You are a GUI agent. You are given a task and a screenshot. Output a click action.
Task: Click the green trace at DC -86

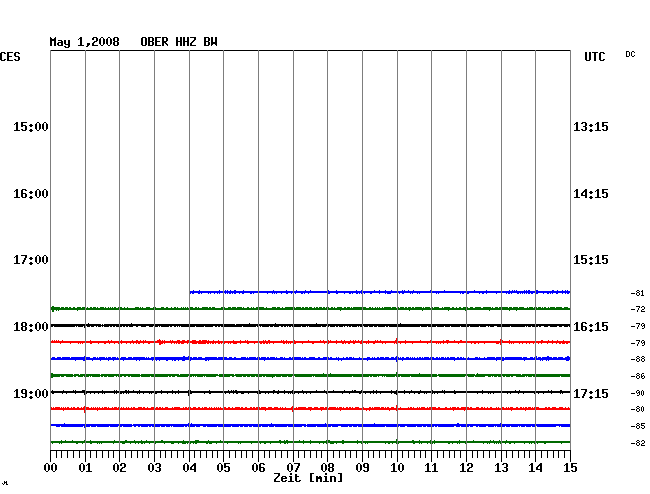tap(310, 375)
